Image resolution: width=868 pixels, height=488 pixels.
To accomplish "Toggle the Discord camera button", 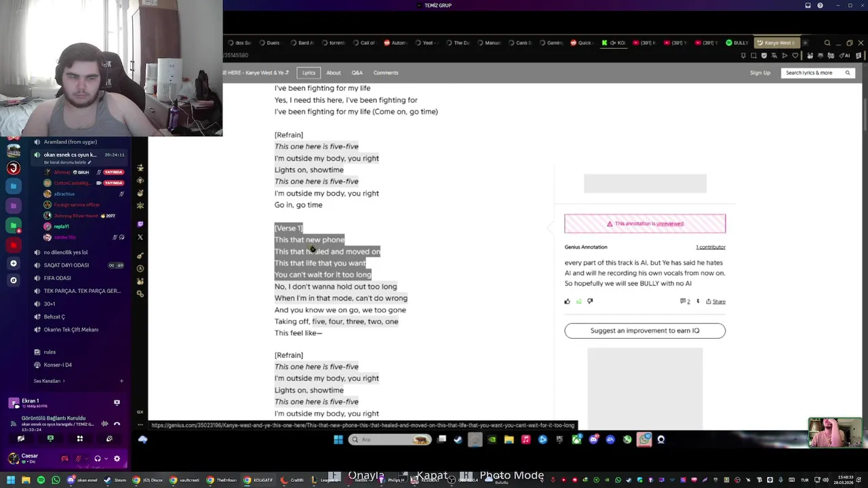I will coord(21,439).
